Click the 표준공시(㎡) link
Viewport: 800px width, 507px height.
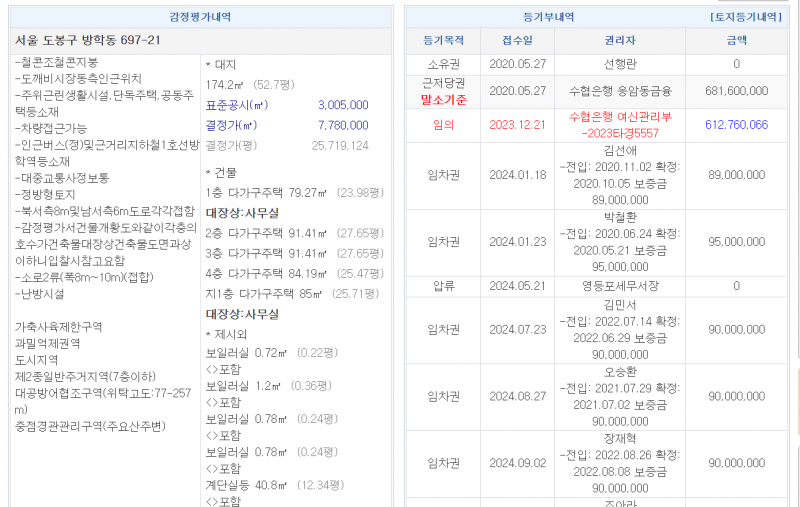pyautogui.click(x=236, y=105)
